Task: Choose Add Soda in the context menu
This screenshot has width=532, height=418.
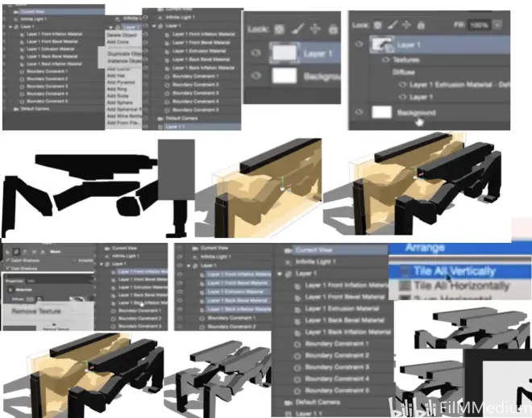Action: click(118, 96)
